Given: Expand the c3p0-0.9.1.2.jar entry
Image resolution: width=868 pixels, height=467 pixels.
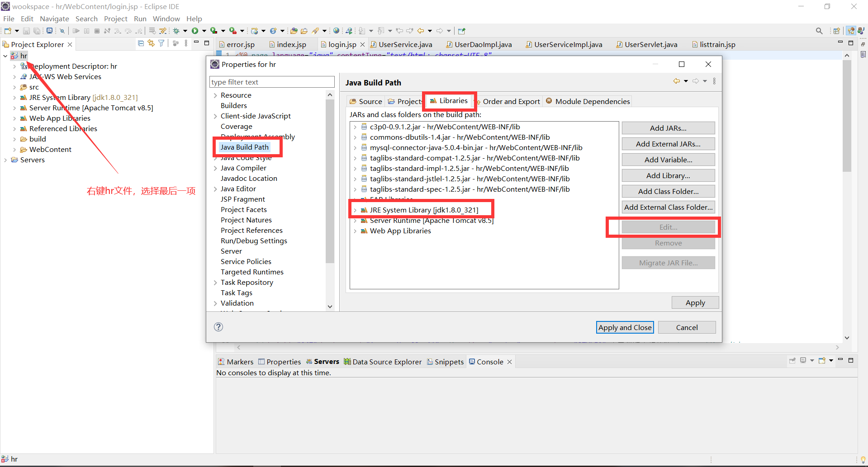Looking at the screenshot, I should (x=355, y=127).
